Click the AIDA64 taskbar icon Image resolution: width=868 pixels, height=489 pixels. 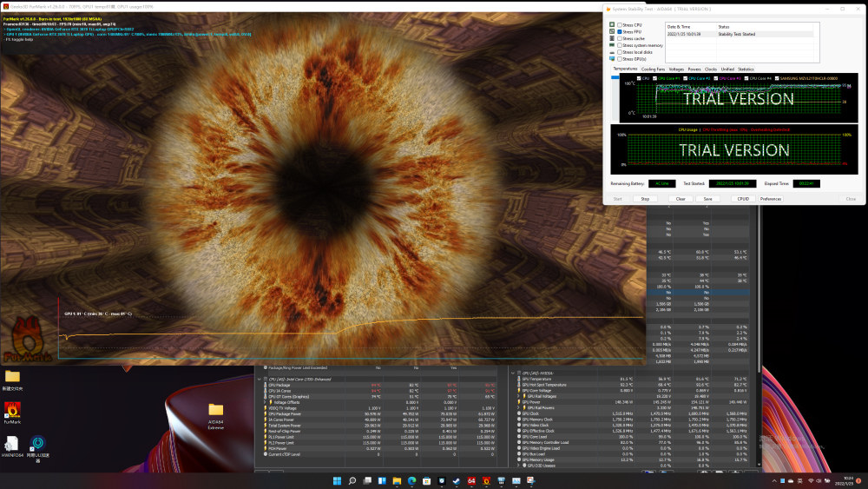470,480
